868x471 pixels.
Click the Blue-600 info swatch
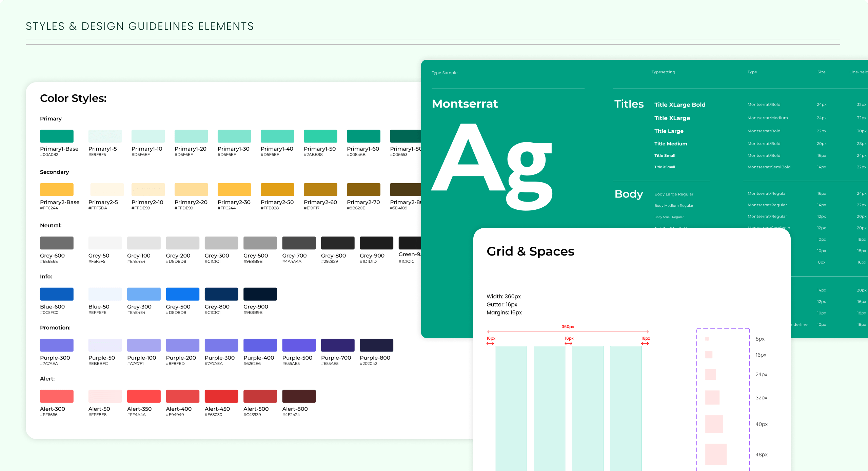(x=56, y=294)
